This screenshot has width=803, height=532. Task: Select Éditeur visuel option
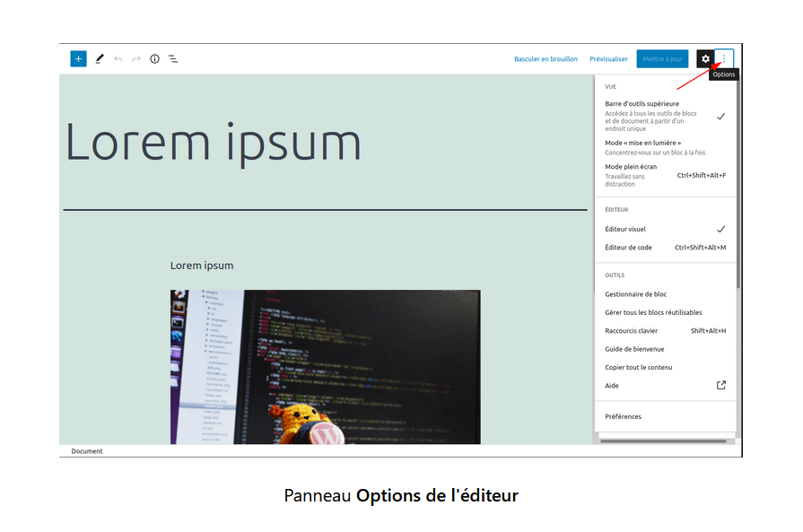click(665, 229)
